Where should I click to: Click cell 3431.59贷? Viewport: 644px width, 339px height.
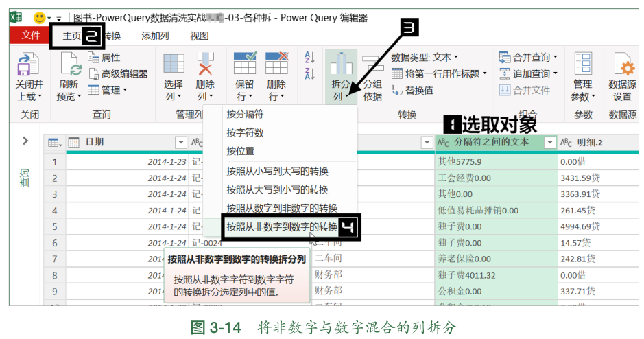598,178
